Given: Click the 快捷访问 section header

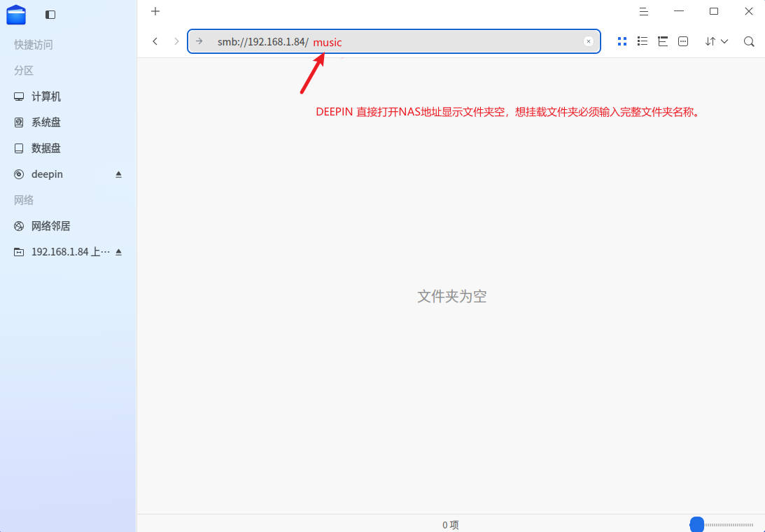Looking at the screenshot, I should pyautogui.click(x=33, y=45).
